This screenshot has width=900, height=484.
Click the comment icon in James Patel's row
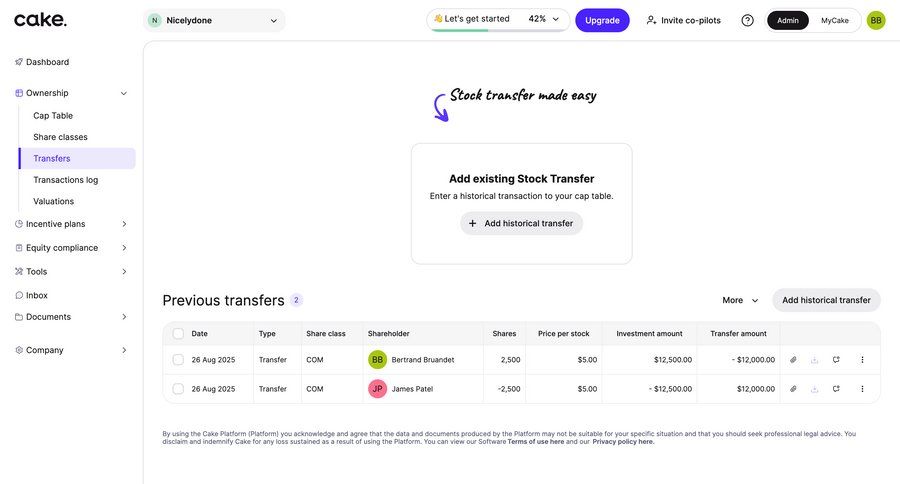click(x=836, y=389)
